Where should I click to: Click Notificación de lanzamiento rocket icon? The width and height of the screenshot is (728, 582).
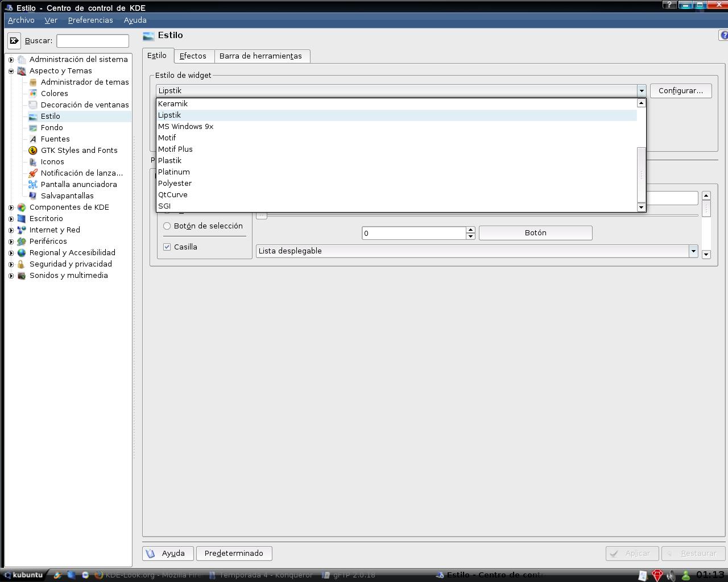tap(33, 173)
